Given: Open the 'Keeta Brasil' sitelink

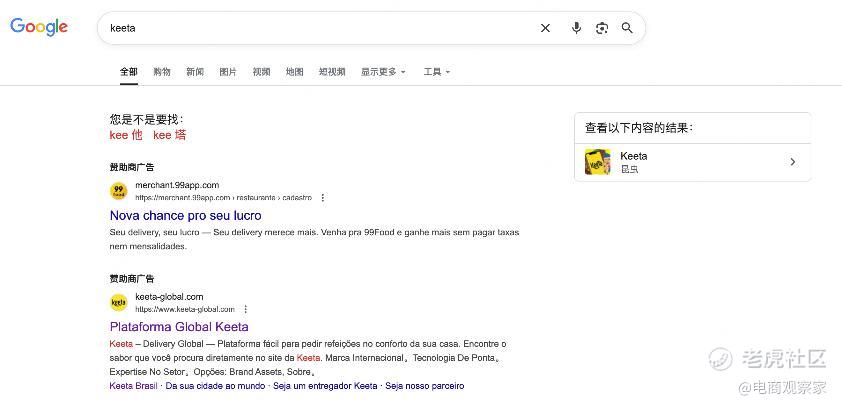Looking at the screenshot, I should (134, 386).
